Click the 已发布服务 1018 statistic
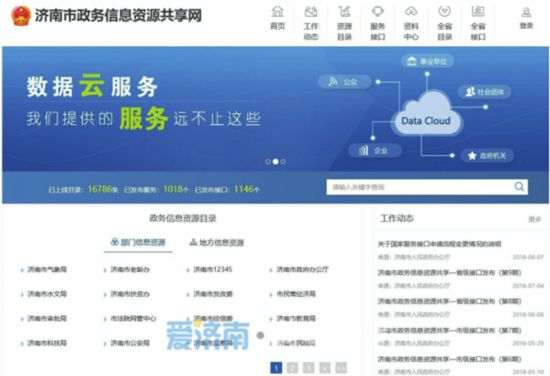 click(156, 189)
